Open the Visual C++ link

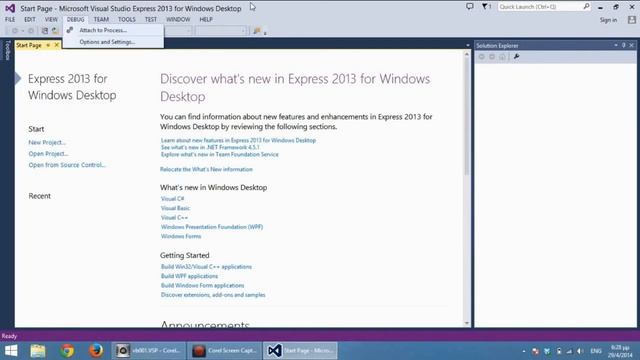pyautogui.click(x=174, y=218)
